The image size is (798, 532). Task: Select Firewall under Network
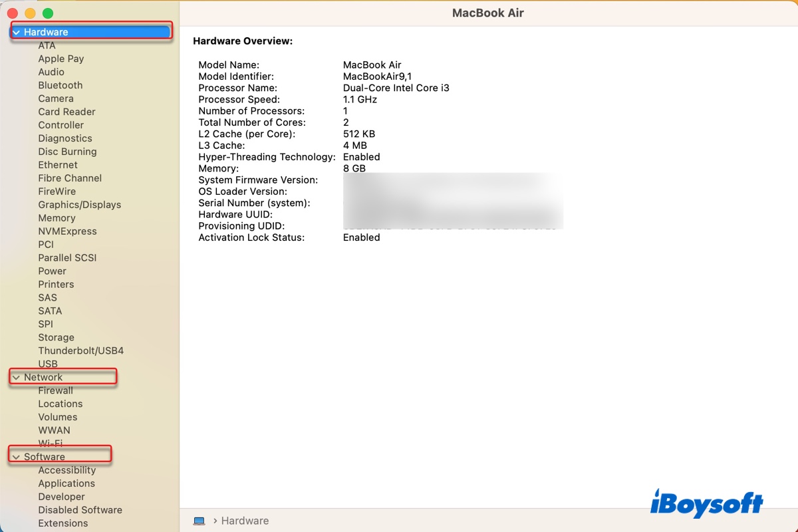point(55,390)
